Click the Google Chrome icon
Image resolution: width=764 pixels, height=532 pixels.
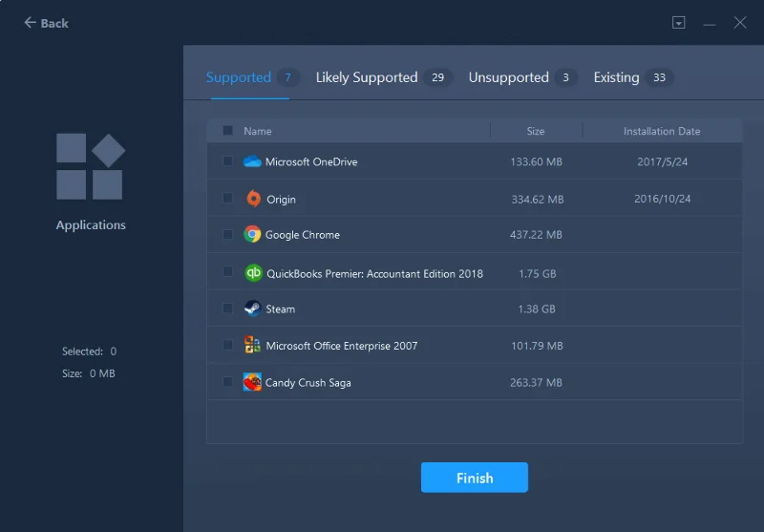tap(252, 234)
